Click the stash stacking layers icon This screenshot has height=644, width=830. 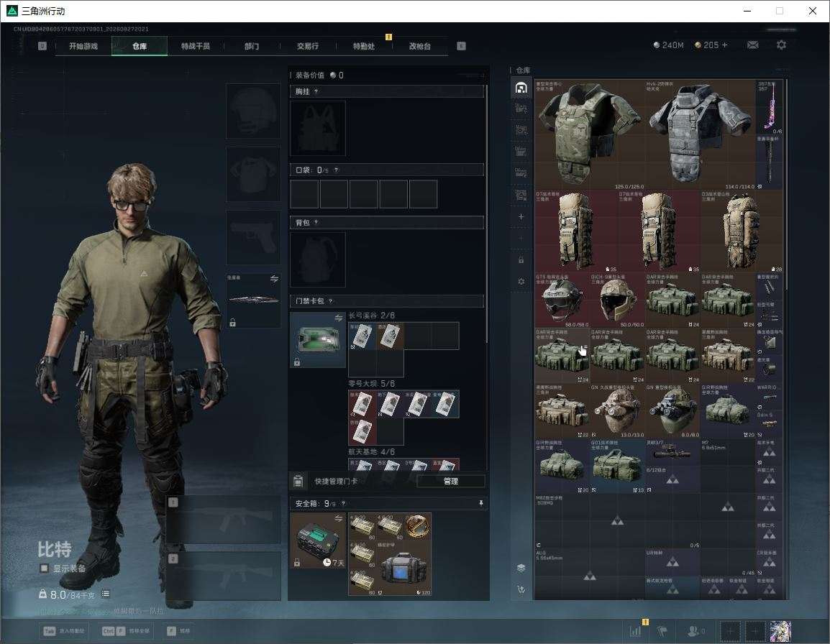[x=521, y=568]
